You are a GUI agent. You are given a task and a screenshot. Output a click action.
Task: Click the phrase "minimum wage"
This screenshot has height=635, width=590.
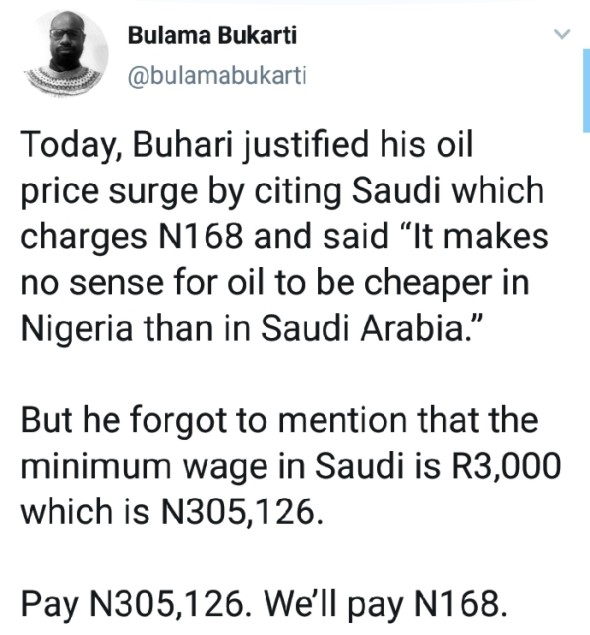(144, 468)
